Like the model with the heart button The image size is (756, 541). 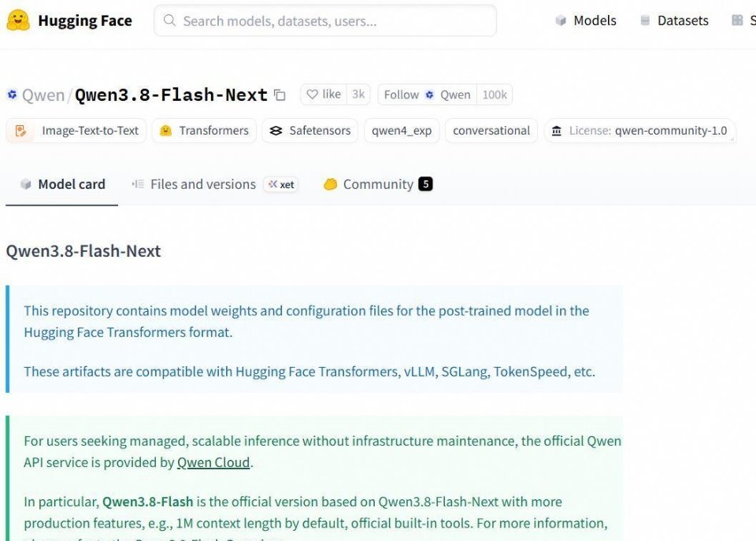324,94
